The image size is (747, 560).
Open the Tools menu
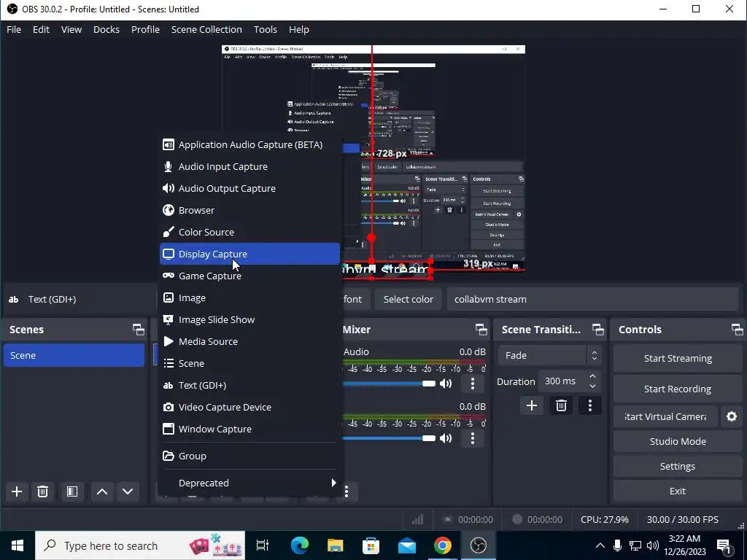pyautogui.click(x=266, y=29)
